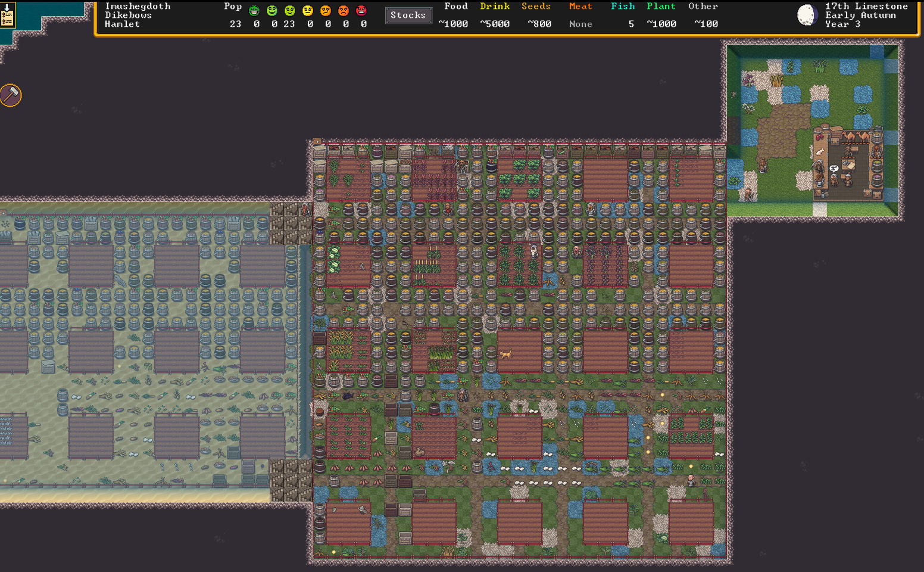
Task: Click the camels at the trade depot
Action: click(x=854, y=137)
